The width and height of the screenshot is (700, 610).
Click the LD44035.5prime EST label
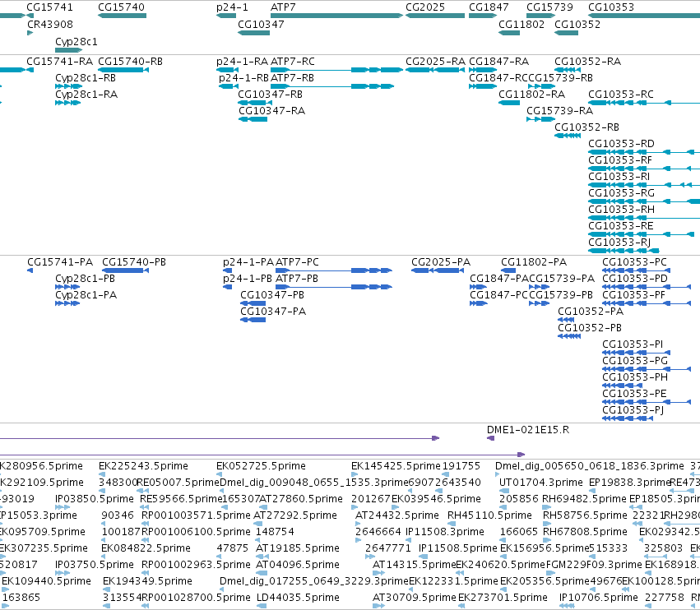(299, 597)
